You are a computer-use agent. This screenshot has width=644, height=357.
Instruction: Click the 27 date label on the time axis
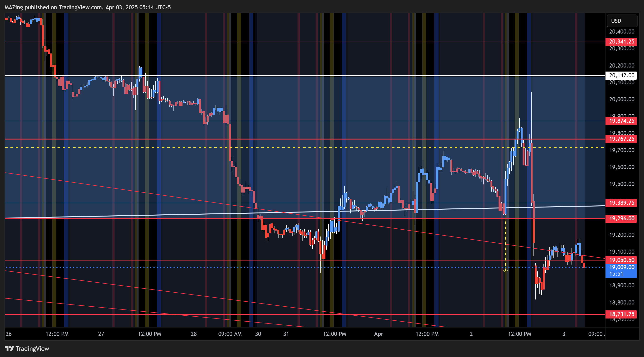pyautogui.click(x=101, y=334)
